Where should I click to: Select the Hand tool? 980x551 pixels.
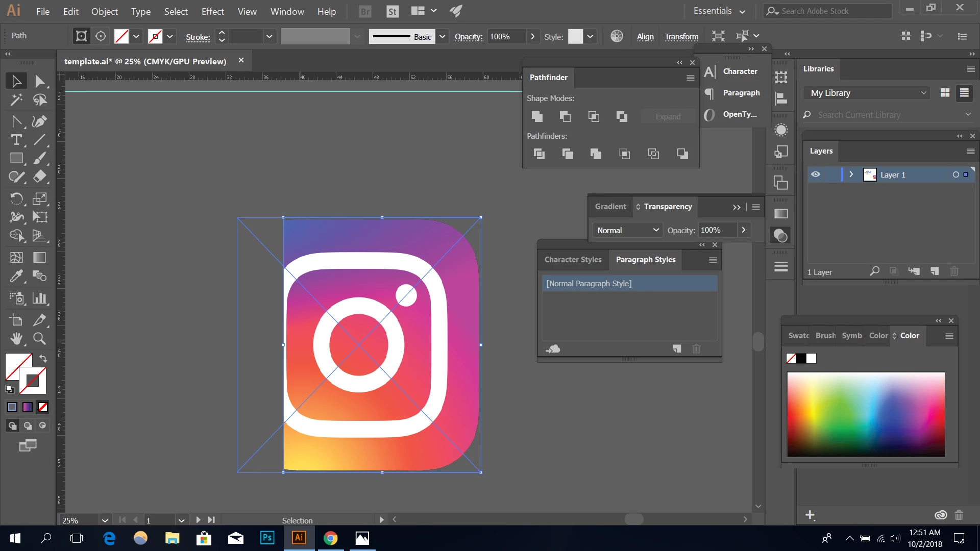click(16, 338)
